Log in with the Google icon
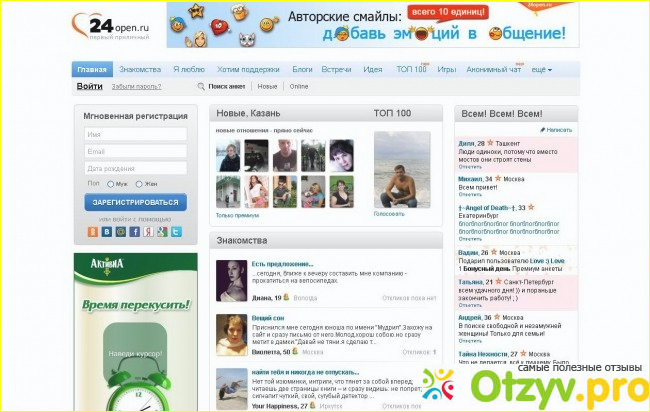The image size is (650, 412). [162, 232]
